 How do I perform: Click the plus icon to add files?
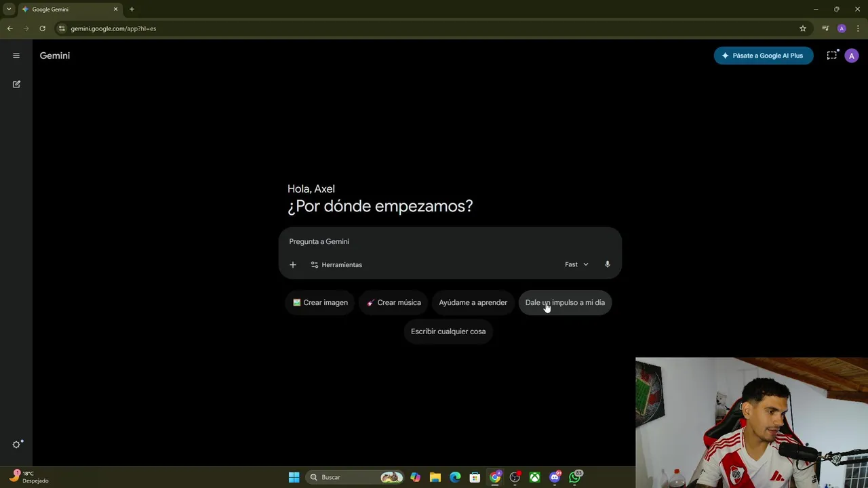click(293, 264)
